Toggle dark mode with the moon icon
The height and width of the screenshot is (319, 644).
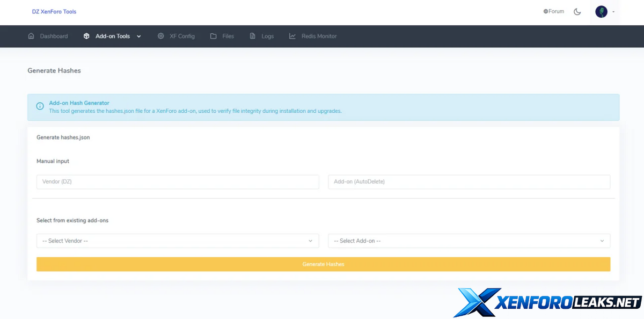pos(577,12)
